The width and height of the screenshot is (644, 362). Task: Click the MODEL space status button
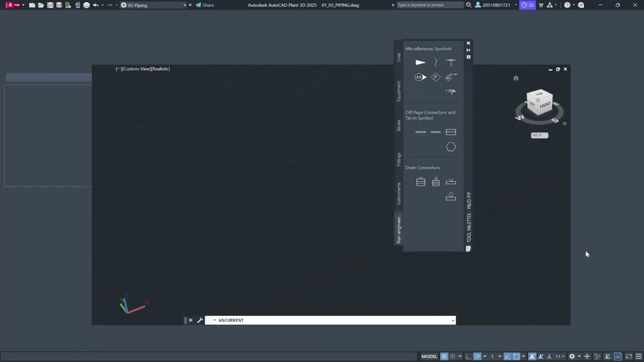[429, 356]
